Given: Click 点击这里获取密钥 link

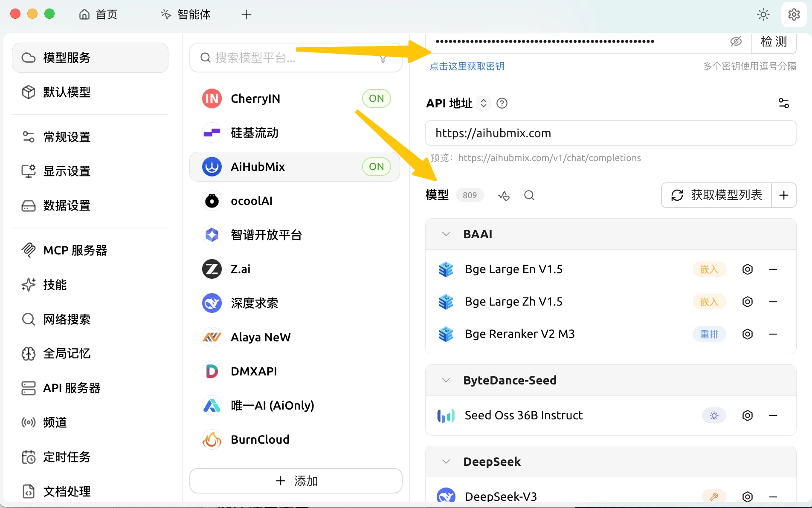Looking at the screenshot, I should coord(467,66).
